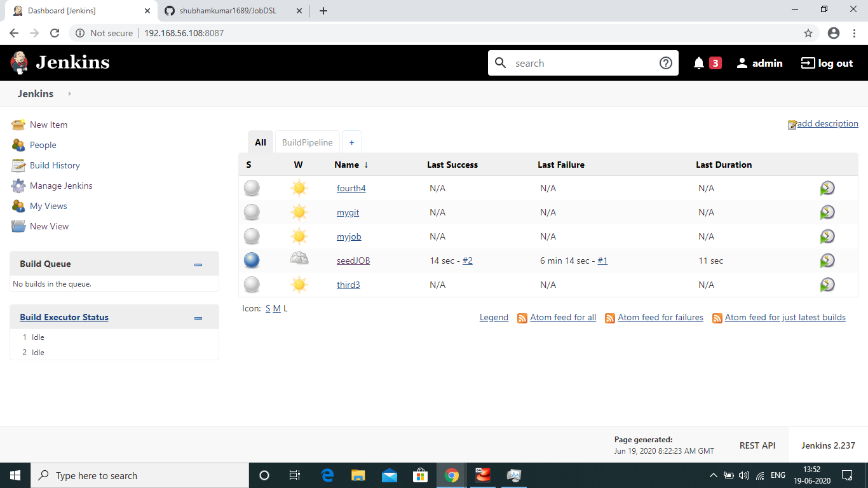Click the build status ball of fourth4
Screen dimensions: 868x488
252,187
